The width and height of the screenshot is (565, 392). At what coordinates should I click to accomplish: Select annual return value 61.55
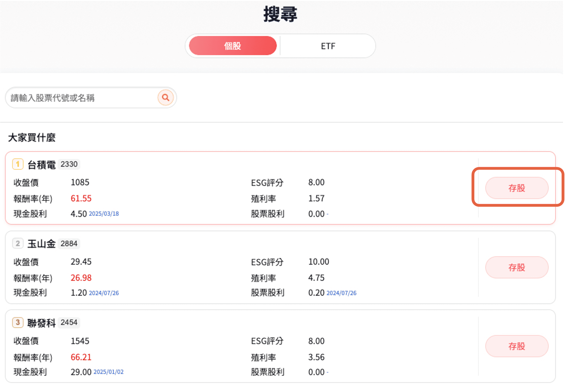[81, 198]
